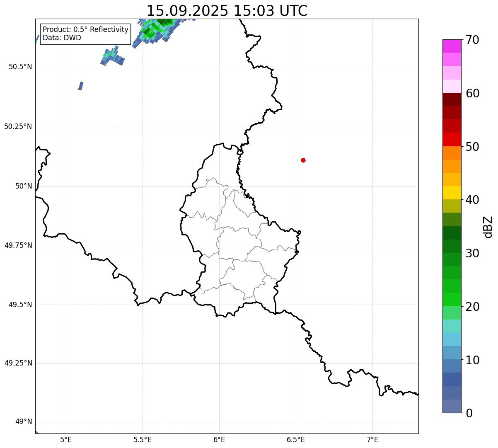The image size is (498, 448).
Task: Click the 70 dBZ magenta colorbar segment
Action: click(x=452, y=46)
